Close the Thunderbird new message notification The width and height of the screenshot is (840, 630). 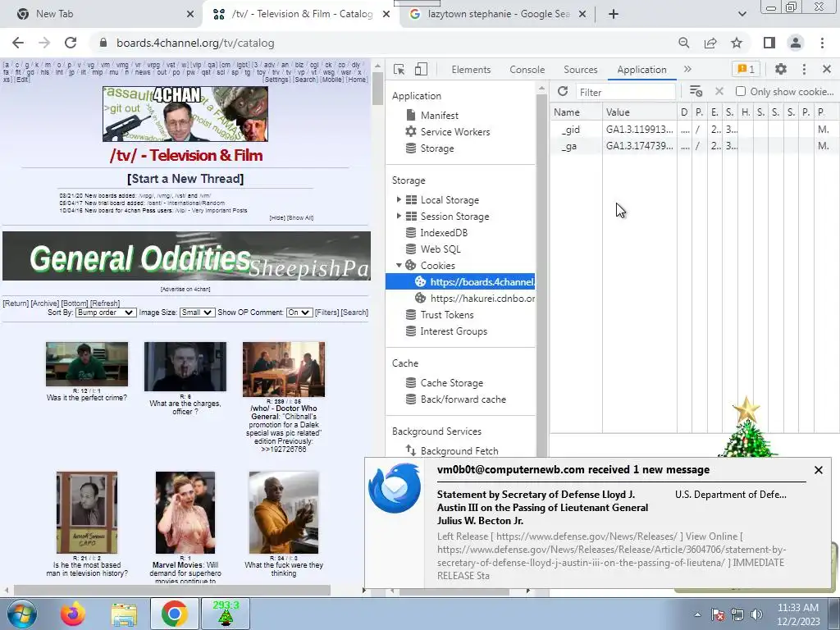click(818, 470)
